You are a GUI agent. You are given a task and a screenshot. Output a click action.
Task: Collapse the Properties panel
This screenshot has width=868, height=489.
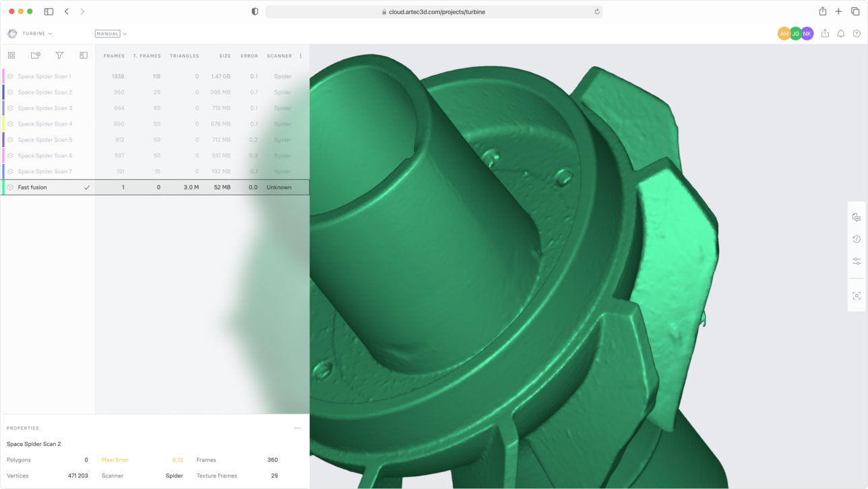pos(297,428)
